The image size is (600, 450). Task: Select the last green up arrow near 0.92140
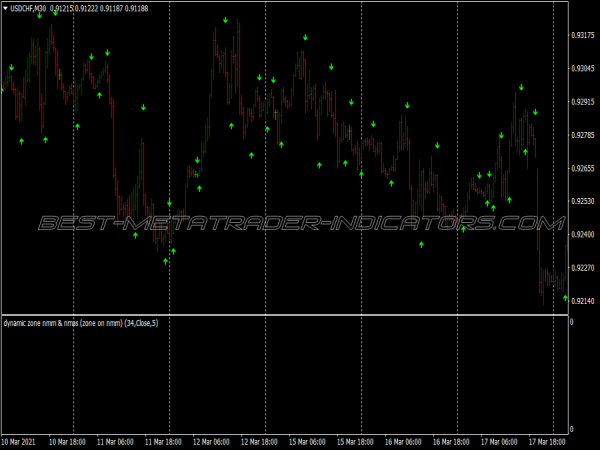point(565,298)
